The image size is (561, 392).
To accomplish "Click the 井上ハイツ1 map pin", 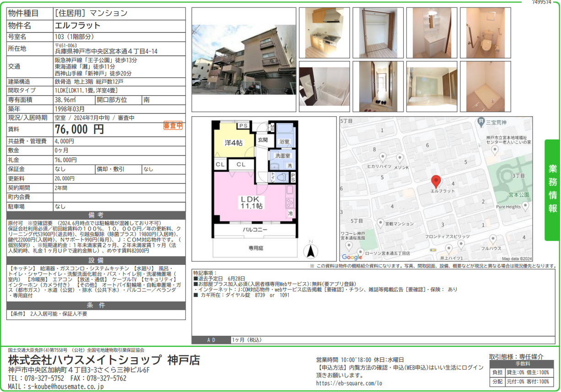I will pyautogui.click(x=449, y=250).
